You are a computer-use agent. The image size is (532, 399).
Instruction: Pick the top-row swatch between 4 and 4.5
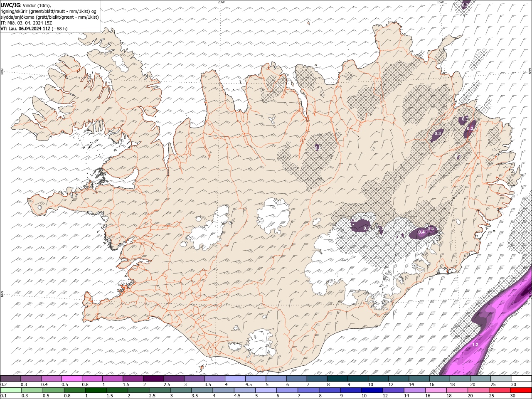(235, 378)
